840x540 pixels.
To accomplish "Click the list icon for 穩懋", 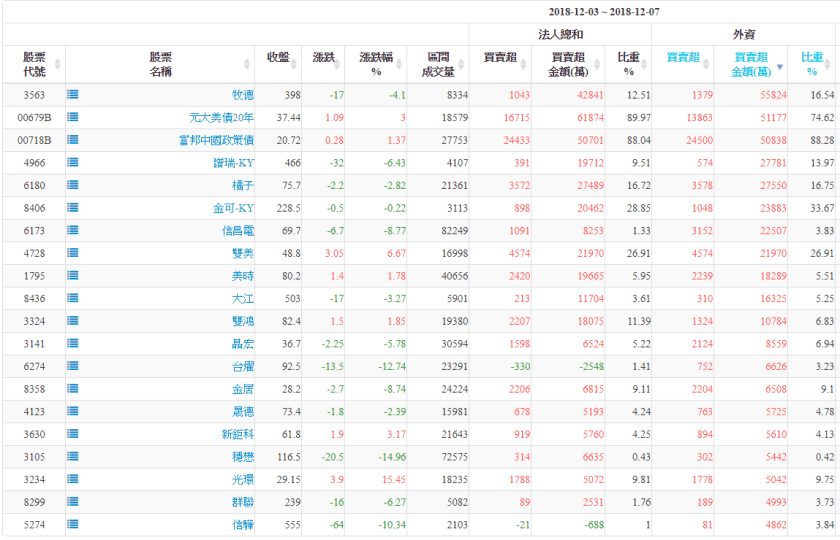I will tap(73, 456).
